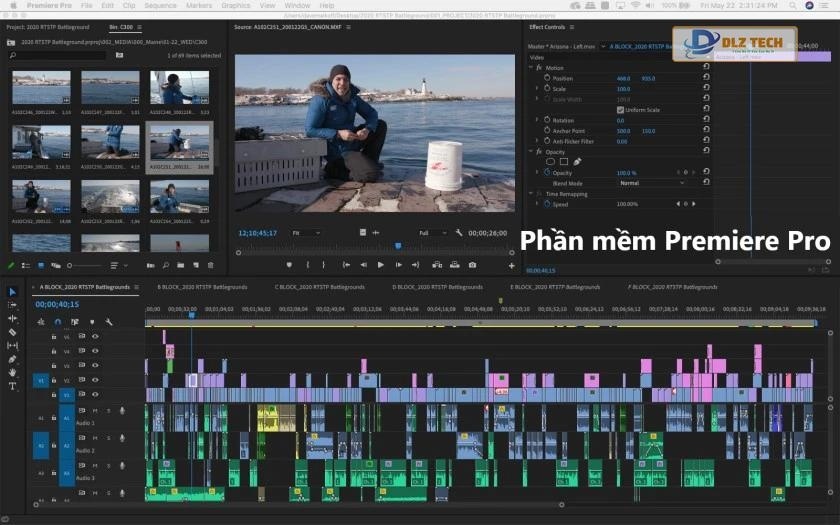This screenshot has height=525, width=840.
Task: Switch Project panel to freeform view
Action: (x=56, y=266)
